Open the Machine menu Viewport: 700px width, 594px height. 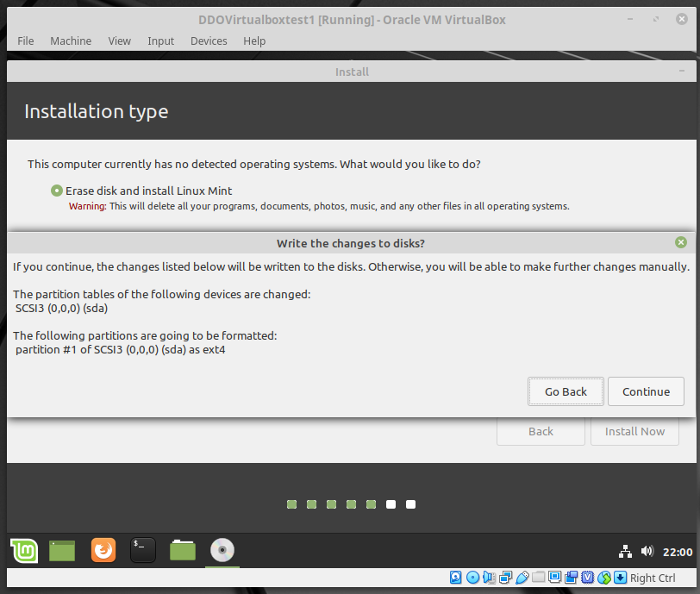pyautogui.click(x=71, y=41)
